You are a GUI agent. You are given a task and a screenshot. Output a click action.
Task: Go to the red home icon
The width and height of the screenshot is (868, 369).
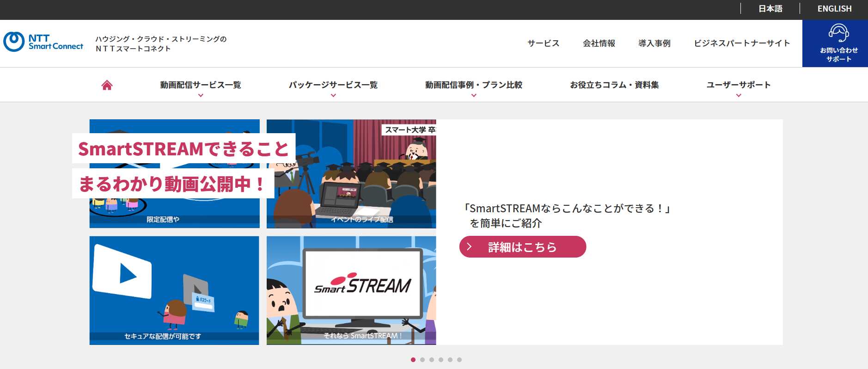point(107,85)
